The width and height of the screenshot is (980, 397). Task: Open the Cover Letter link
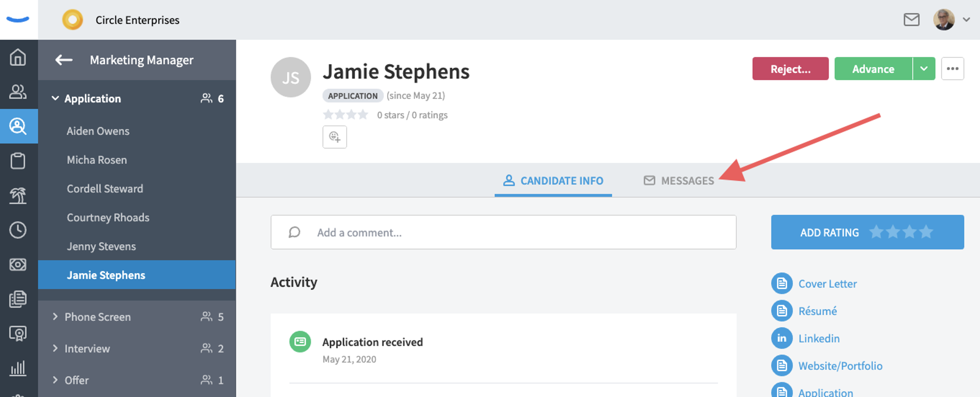(827, 284)
